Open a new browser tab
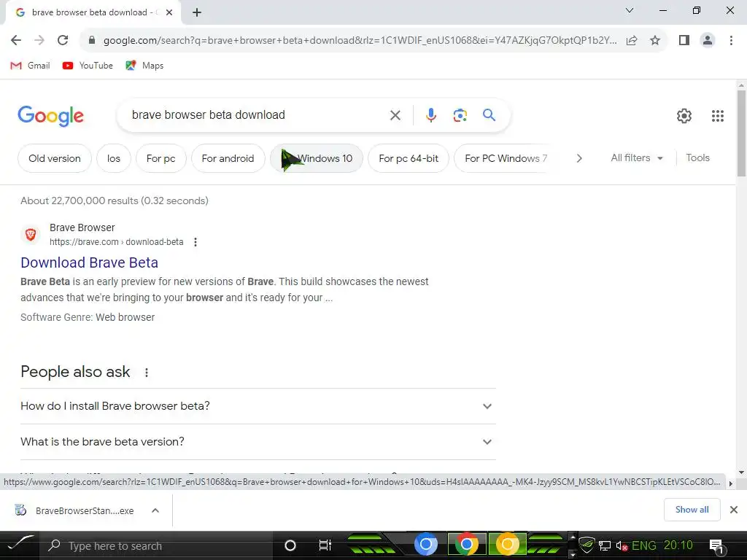The height and width of the screenshot is (560, 747). 197,13
